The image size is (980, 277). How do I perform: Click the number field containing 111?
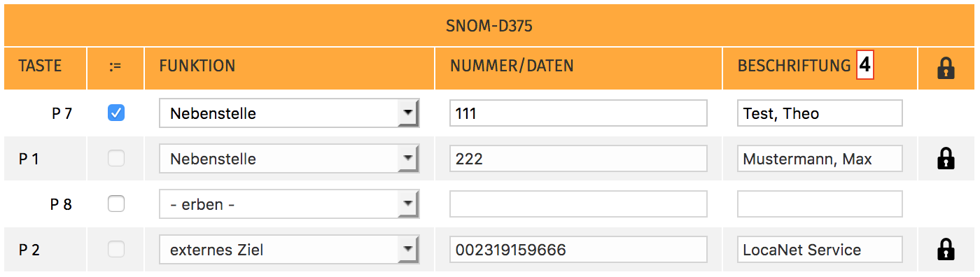(578, 113)
